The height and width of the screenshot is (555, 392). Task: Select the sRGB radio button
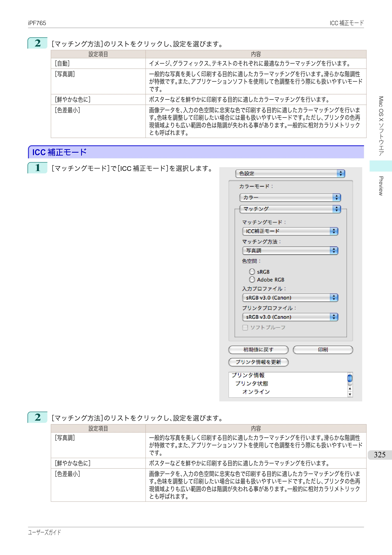pyautogui.click(x=252, y=272)
